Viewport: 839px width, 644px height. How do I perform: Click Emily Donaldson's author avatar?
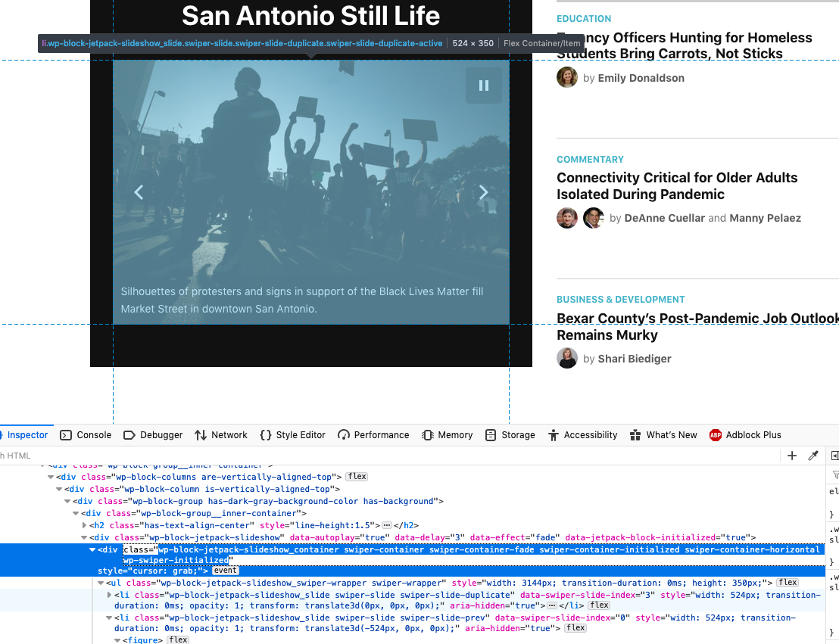(567, 77)
